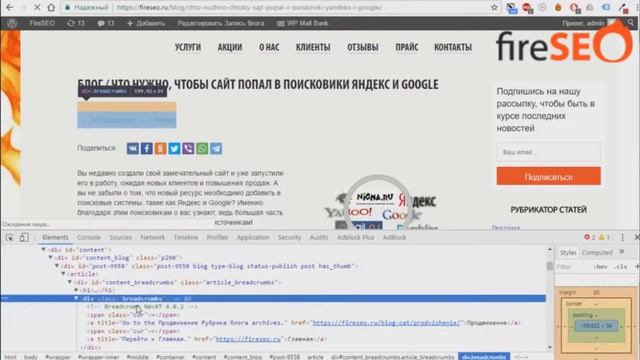Screen dimensions: 640x360
Task: Open the Adblock Plus DevTools tab
Action: tap(356, 238)
